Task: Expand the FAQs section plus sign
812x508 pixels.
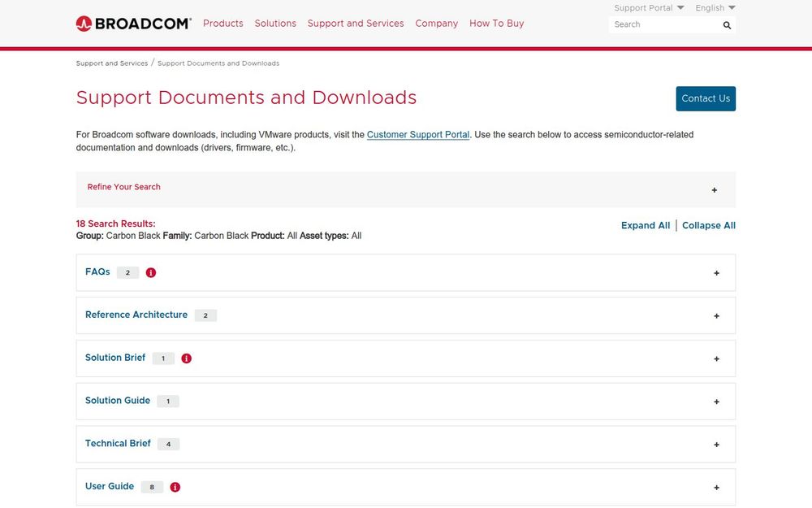Action: (717, 273)
